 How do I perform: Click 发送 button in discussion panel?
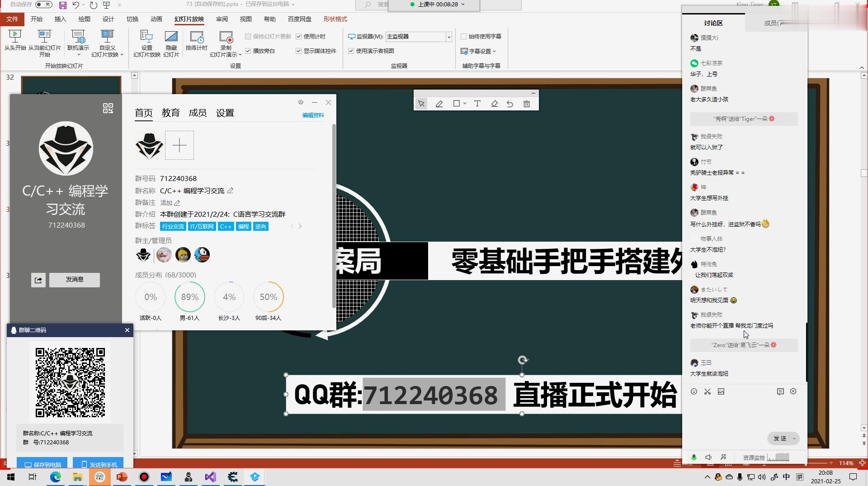click(779, 438)
